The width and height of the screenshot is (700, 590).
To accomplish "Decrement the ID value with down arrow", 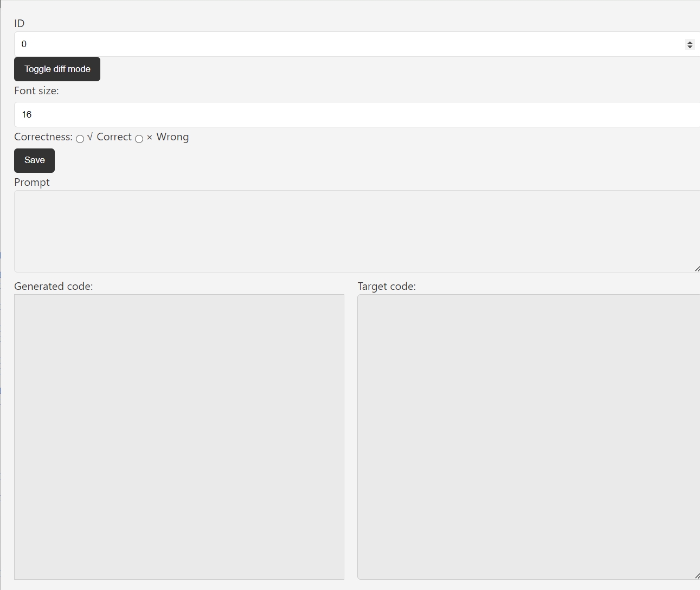I will [x=690, y=47].
